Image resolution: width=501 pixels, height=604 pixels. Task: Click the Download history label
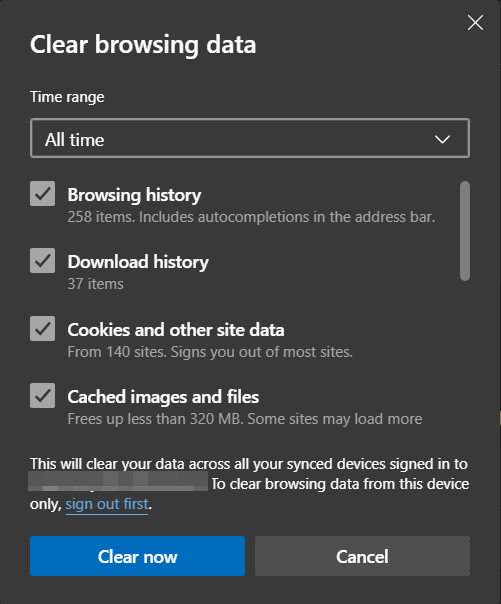click(138, 262)
